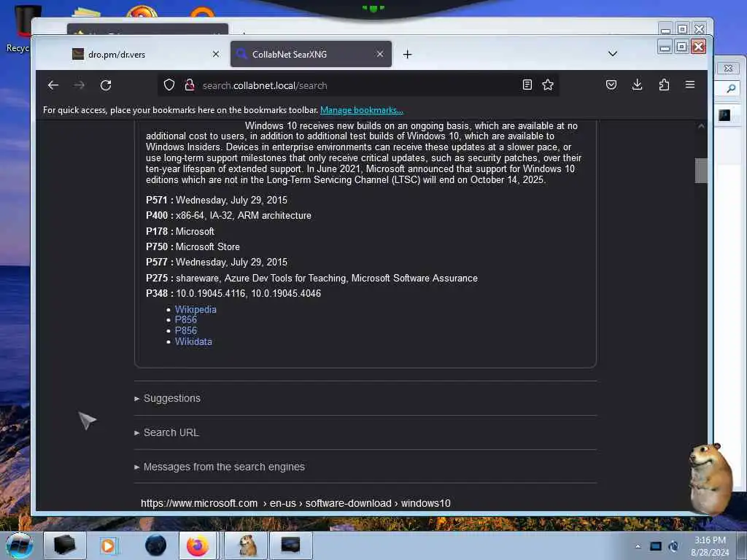Open the first P856 link
The height and width of the screenshot is (560, 747).
(186, 319)
